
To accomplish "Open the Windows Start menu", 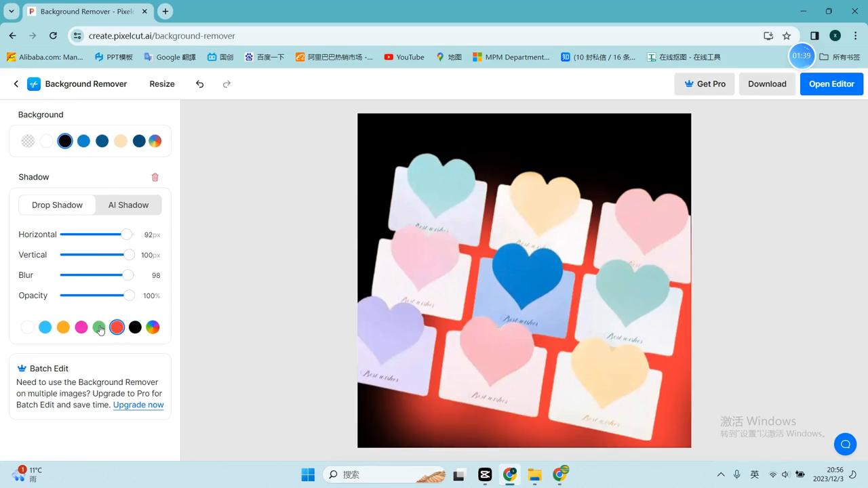I will click(308, 474).
